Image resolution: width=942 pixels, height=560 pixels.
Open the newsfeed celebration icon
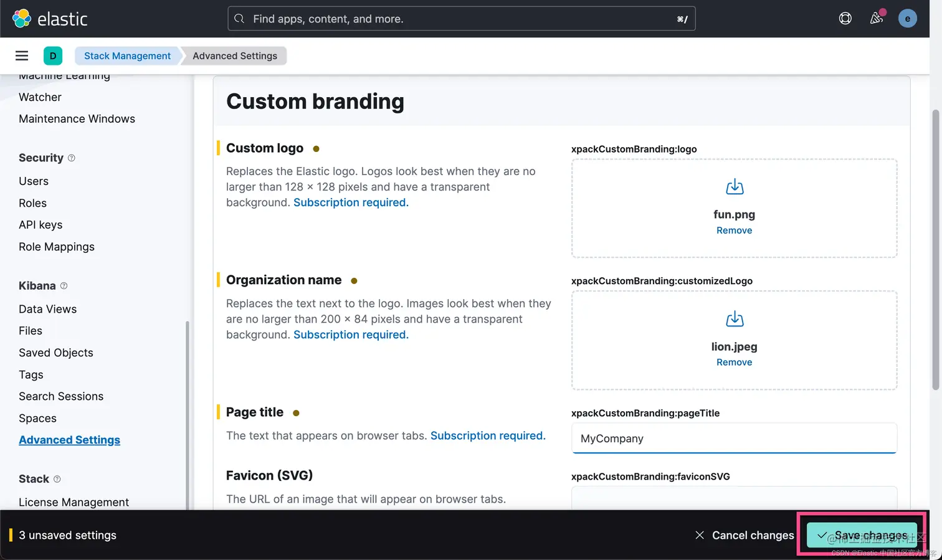pyautogui.click(x=877, y=18)
